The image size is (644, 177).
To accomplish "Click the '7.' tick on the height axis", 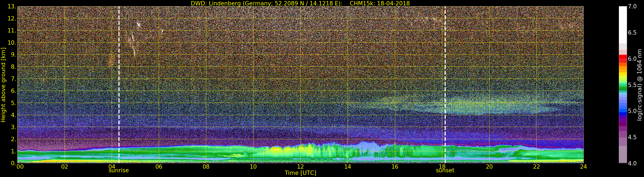I will click(x=13, y=79).
